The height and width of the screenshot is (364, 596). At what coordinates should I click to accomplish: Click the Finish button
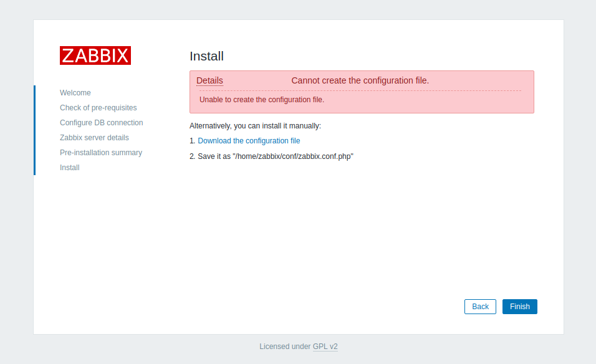coord(519,306)
